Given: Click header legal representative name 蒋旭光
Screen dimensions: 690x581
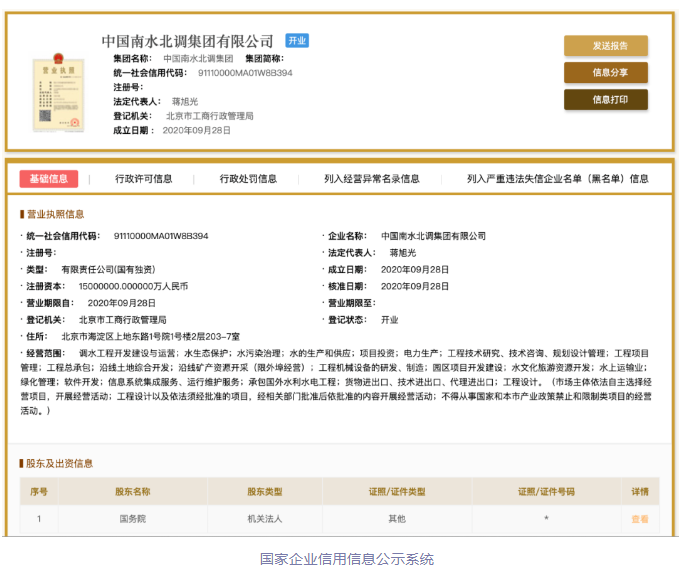Looking at the screenshot, I should (185, 102).
